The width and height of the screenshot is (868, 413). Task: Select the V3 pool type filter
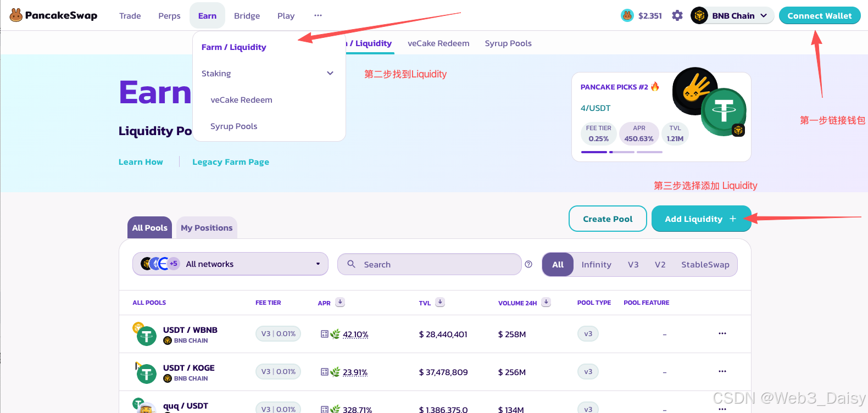tap(633, 264)
